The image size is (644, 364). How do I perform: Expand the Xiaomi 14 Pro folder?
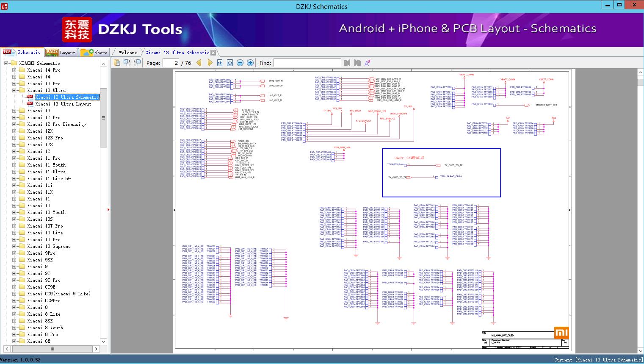14,70
